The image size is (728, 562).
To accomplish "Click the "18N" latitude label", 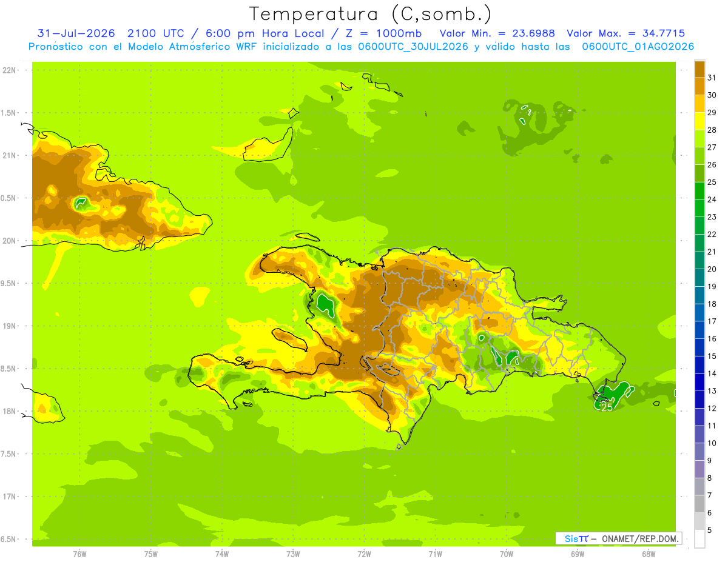I will tap(9, 411).
